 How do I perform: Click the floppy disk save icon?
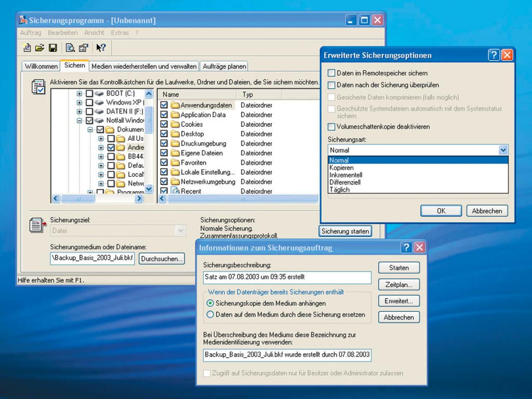[53, 48]
